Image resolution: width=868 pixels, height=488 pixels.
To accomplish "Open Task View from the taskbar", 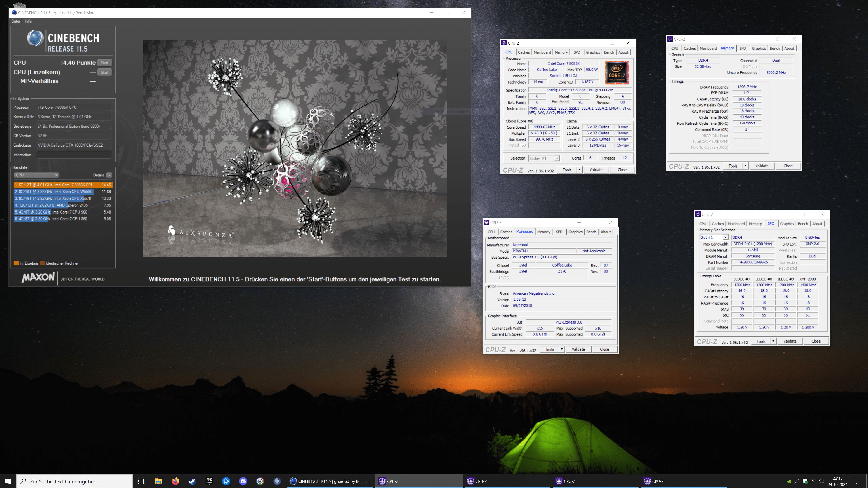I will click(141, 481).
